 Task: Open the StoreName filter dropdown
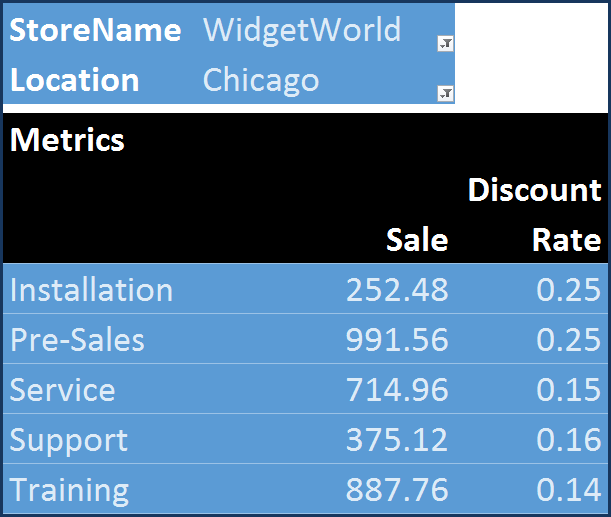445,43
